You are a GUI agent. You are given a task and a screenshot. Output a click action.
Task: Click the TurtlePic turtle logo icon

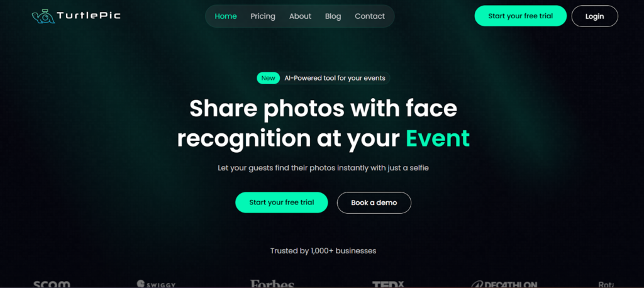coord(43,16)
